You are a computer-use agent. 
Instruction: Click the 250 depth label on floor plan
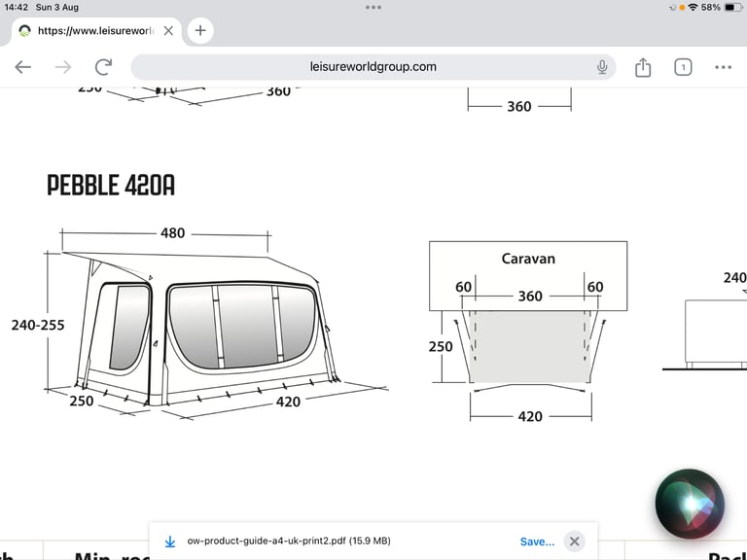click(441, 347)
